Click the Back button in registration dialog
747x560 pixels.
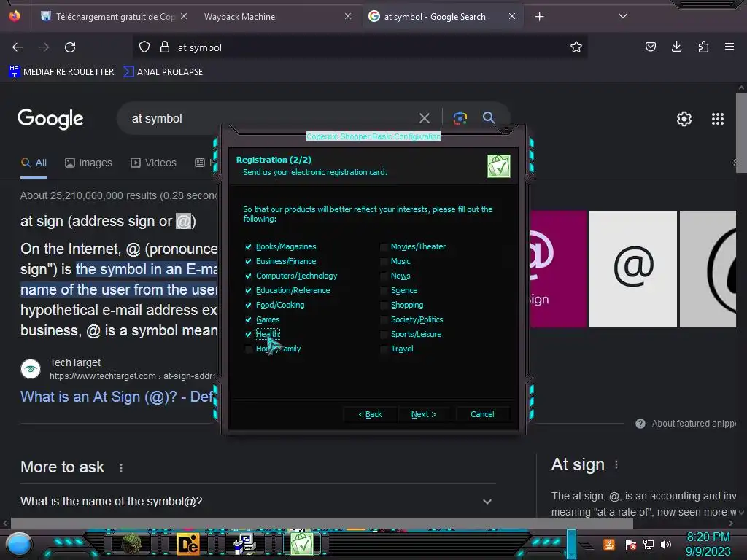[x=370, y=414]
